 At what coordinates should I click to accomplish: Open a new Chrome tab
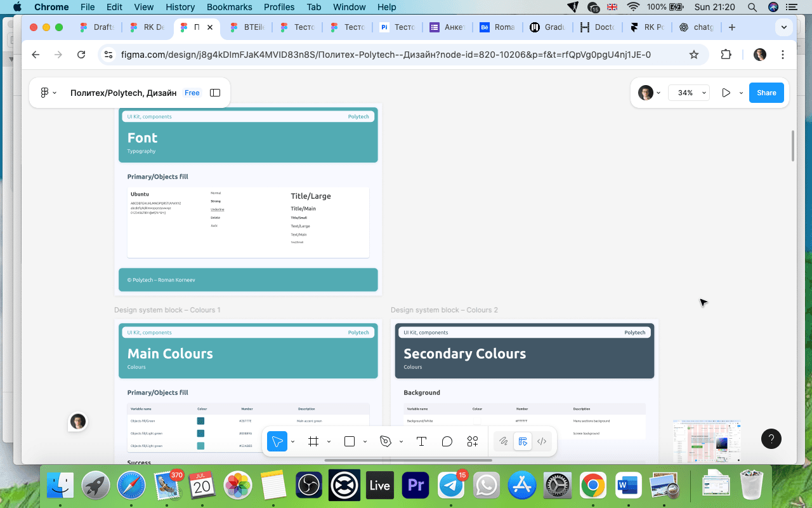click(x=732, y=27)
